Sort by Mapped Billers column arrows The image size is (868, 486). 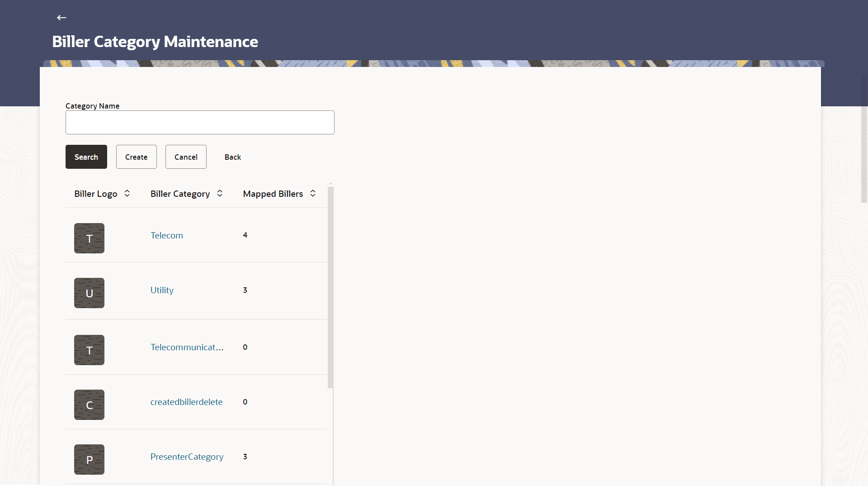(313, 193)
